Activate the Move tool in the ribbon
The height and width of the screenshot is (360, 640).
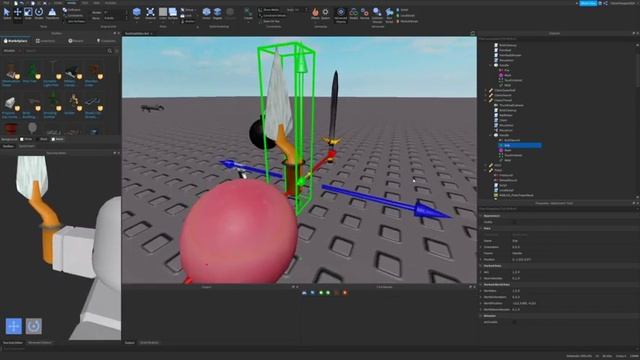(18, 13)
